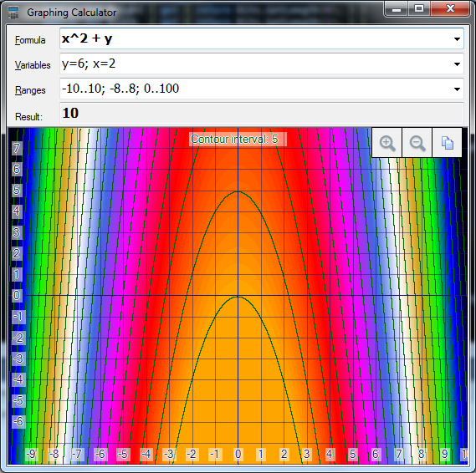Open the Variables dropdown list
Screen dimensions: 476x473
(457, 64)
